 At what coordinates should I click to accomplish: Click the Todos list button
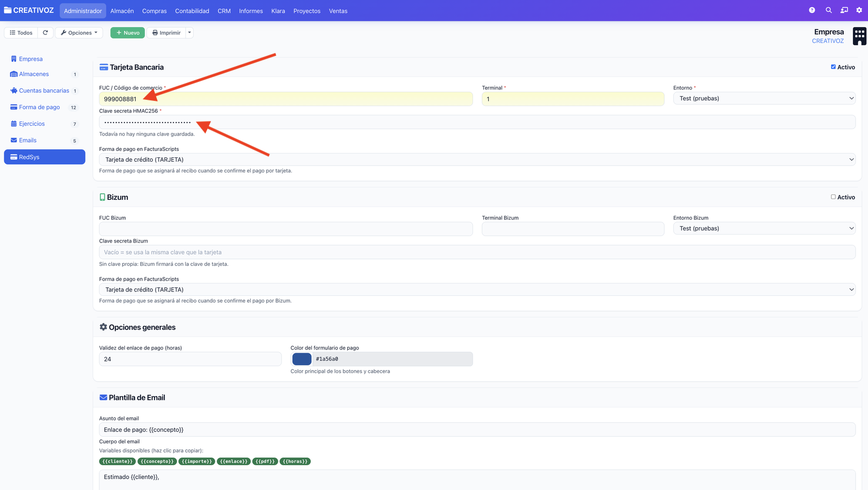coord(21,33)
